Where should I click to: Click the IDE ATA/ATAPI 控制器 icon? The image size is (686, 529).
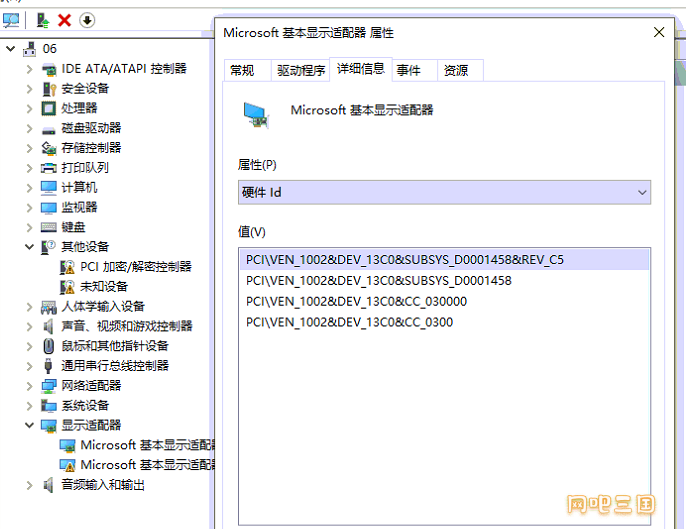click(x=49, y=69)
